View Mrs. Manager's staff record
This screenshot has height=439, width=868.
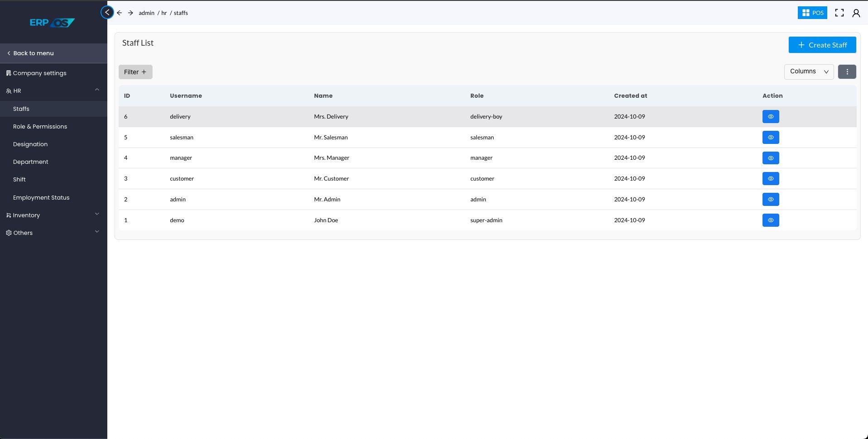(x=770, y=158)
